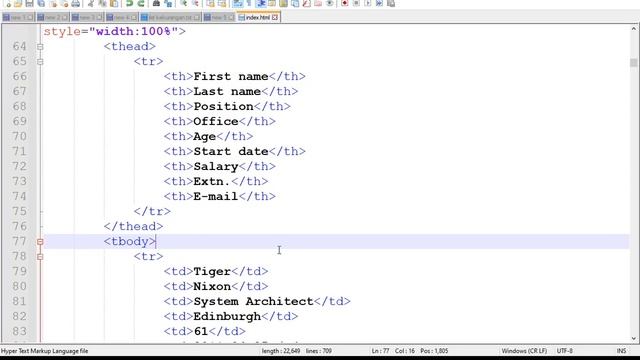Click the Close document toolbar icon

tap(53, 4)
